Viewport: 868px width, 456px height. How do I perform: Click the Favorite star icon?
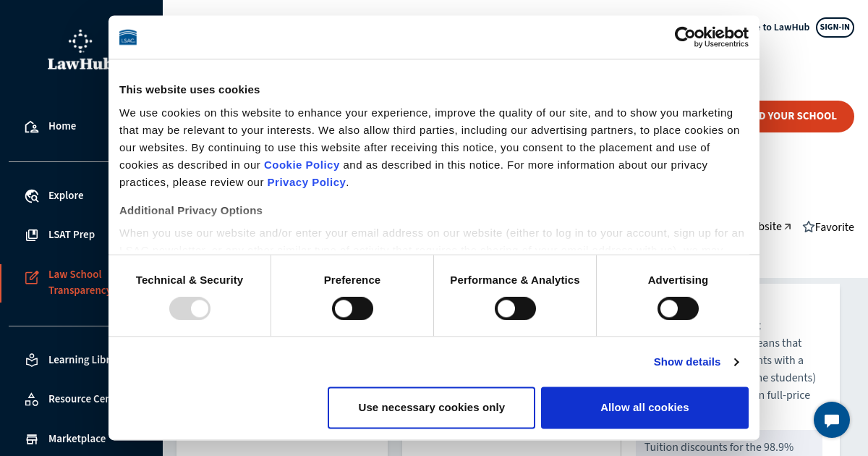808,227
